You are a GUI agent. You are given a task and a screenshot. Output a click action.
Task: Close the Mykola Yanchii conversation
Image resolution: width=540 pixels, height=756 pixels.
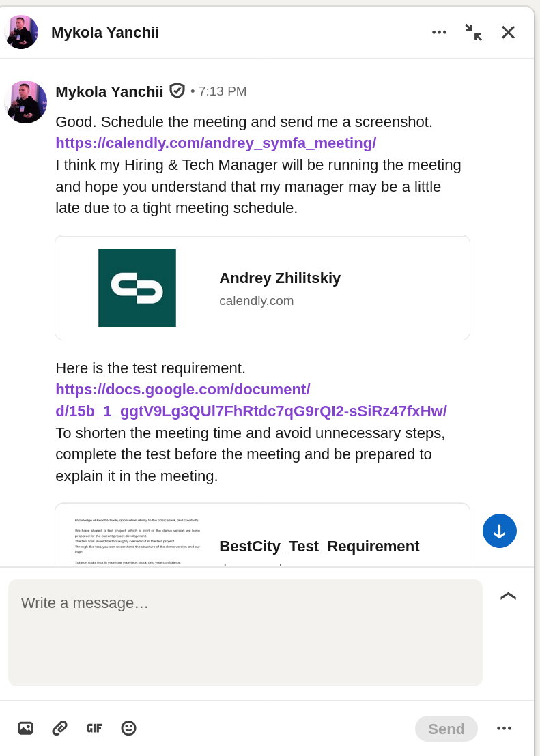coord(508,32)
